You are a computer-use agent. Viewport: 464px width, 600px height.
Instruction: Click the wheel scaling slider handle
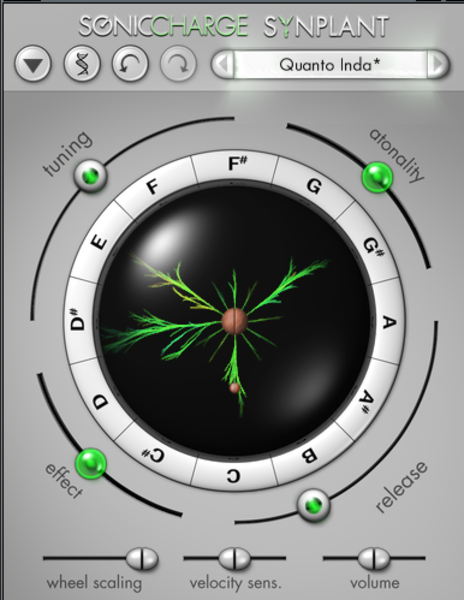pos(142,558)
